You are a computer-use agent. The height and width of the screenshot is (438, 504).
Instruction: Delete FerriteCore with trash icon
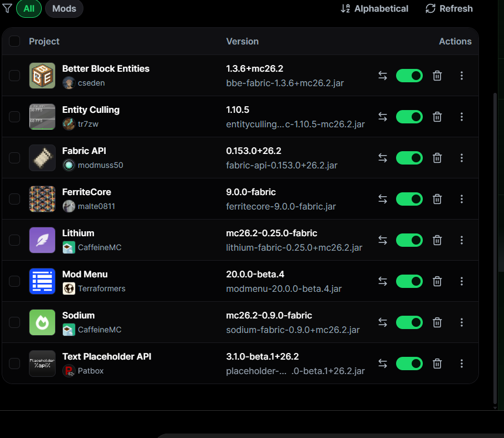coord(437,199)
